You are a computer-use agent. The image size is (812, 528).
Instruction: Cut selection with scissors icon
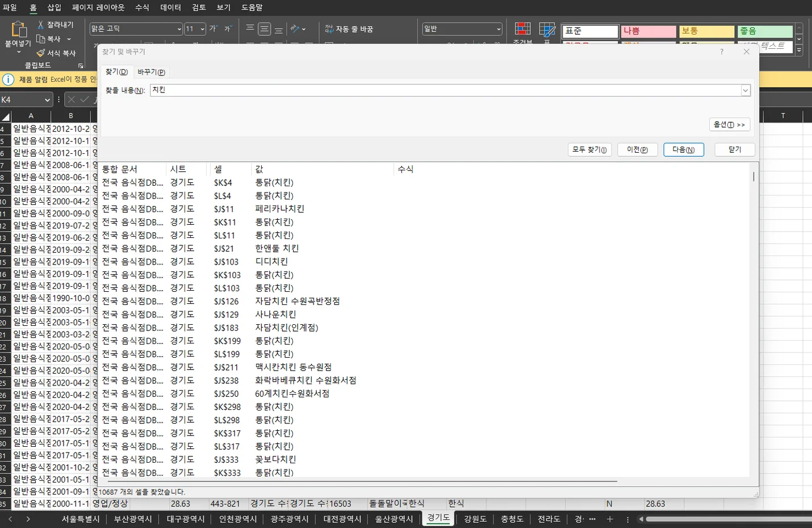pos(41,25)
